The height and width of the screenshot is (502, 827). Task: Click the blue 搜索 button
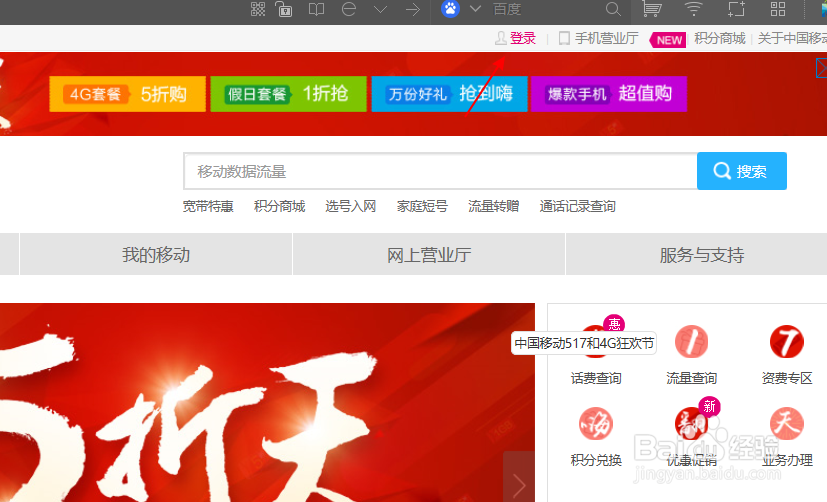pyautogui.click(x=742, y=171)
